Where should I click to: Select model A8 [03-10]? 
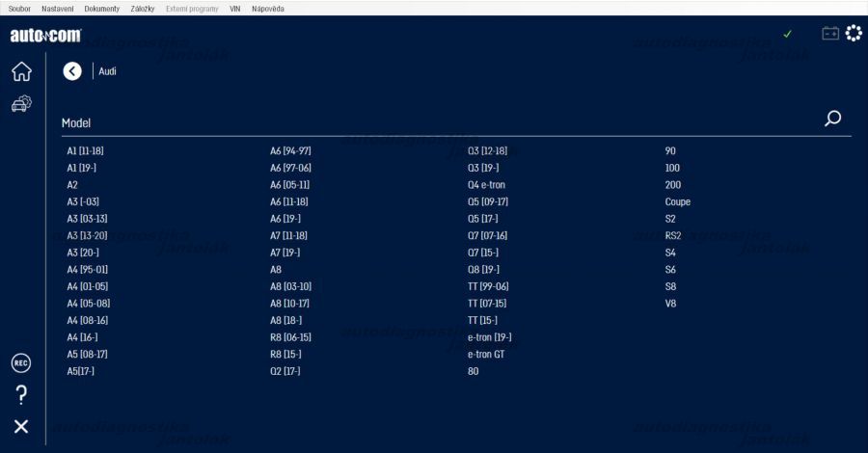(290, 286)
